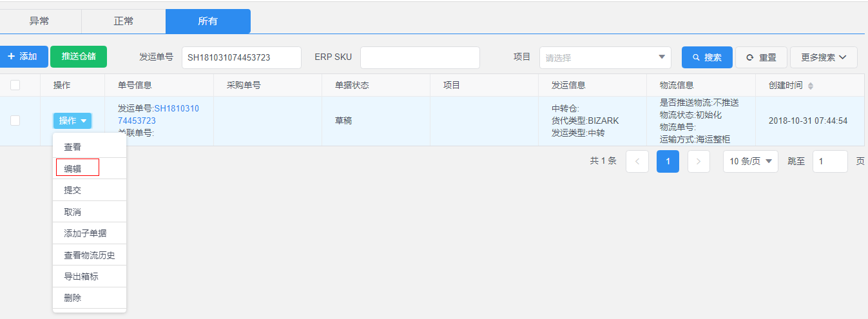The height and width of the screenshot is (319, 868).
Task: Go to previous page arrow
Action: coord(637,161)
